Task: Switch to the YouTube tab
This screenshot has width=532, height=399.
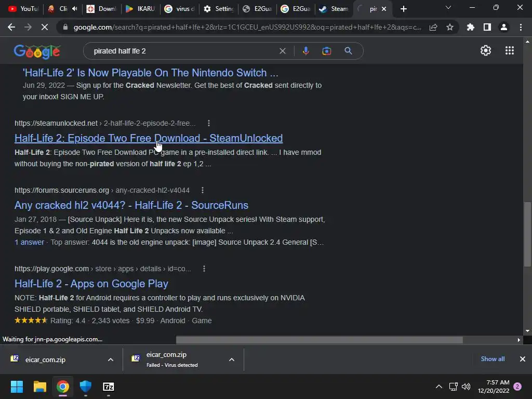Action: [x=23, y=9]
